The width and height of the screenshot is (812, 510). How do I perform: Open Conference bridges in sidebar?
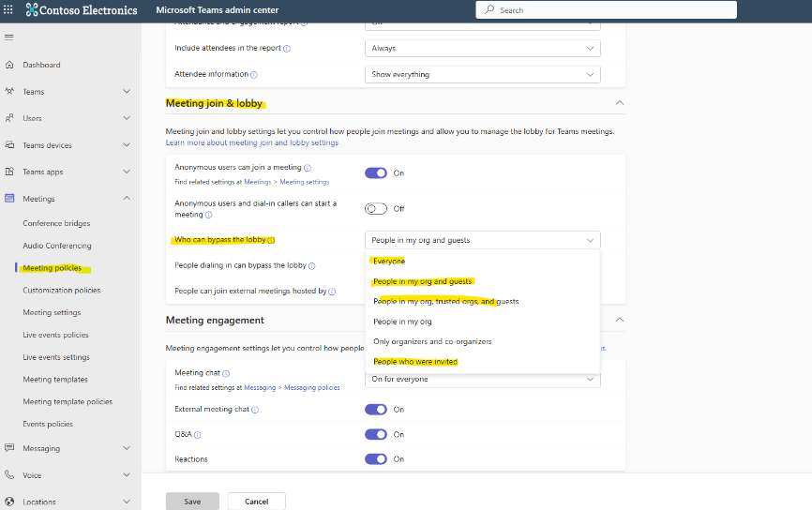coord(56,223)
